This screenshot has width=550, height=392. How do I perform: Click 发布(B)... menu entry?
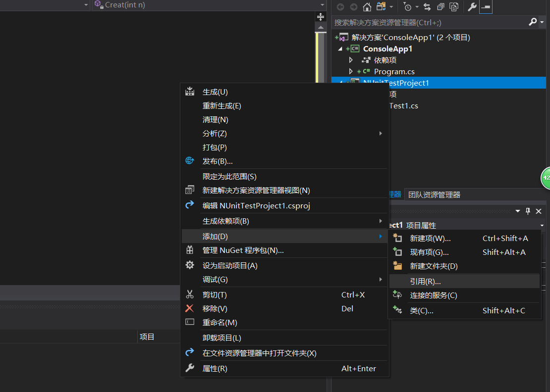(x=284, y=161)
